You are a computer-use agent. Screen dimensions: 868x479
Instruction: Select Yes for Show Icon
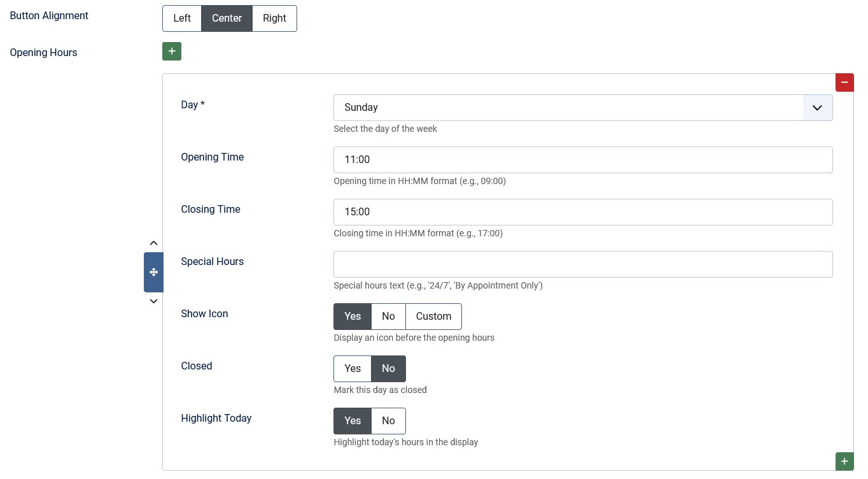point(353,317)
